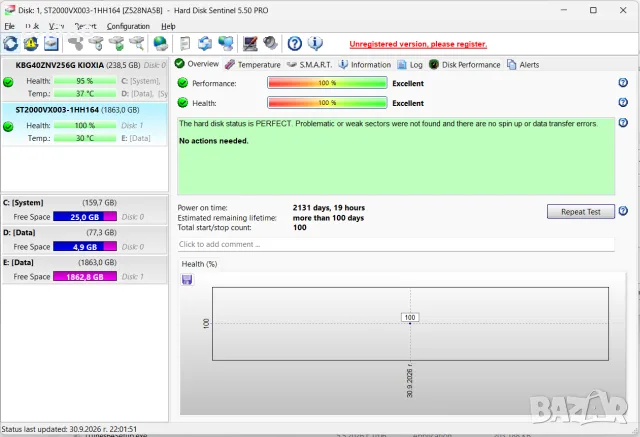Click help icon beside Health bar

tap(623, 102)
